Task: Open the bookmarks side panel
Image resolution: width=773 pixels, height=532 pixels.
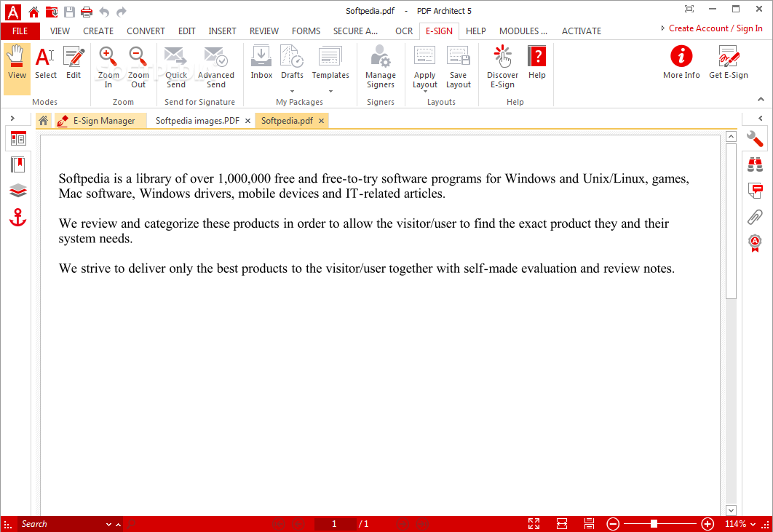Action: (18, 164)
